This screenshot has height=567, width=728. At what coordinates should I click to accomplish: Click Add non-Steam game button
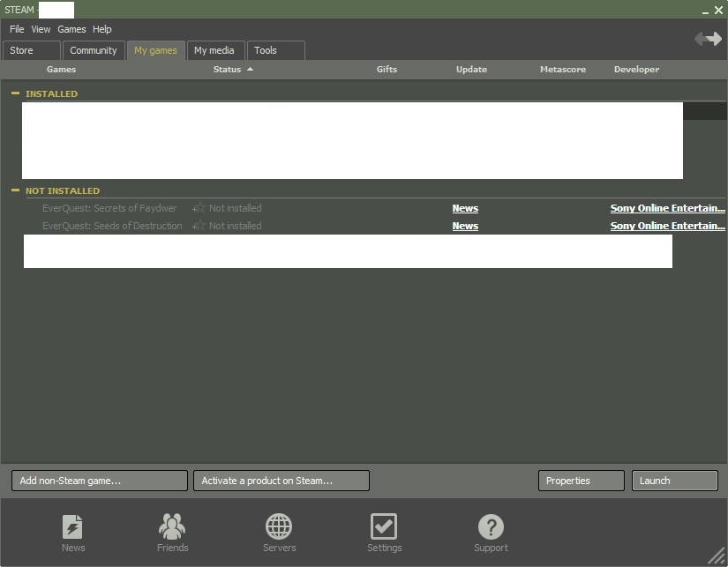(x=100, y=481)
